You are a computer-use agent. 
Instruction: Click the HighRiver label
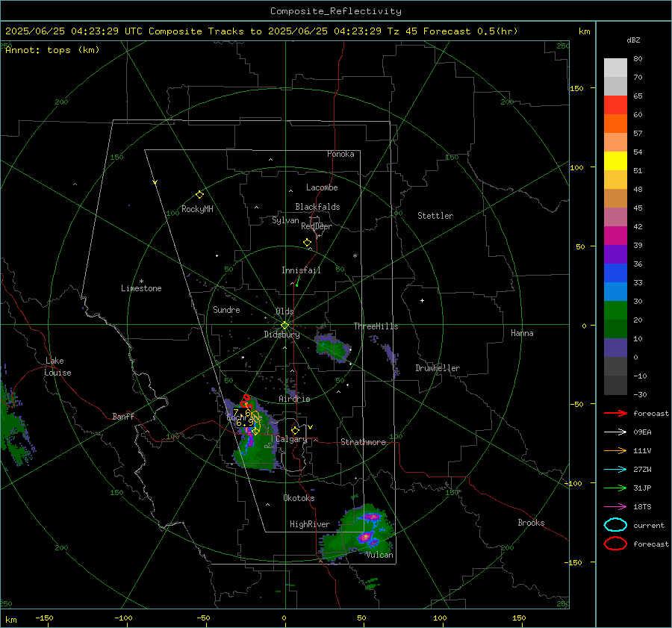coord(310,524)
